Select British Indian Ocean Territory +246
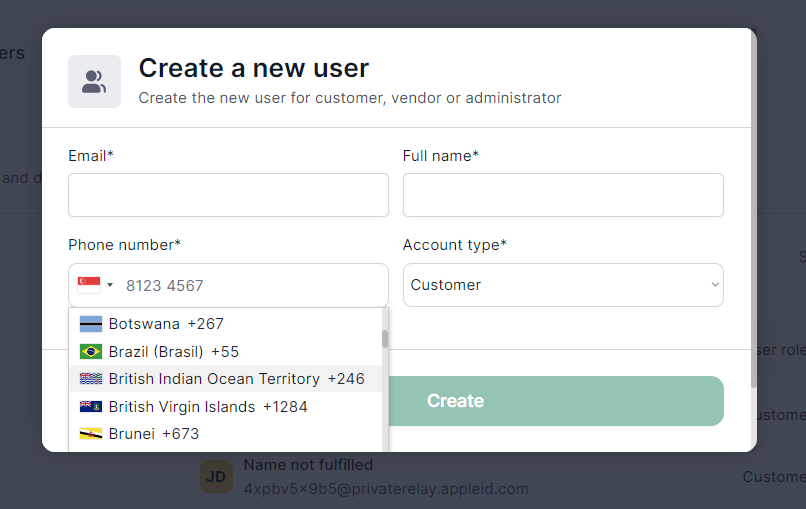 click(236, 379)
